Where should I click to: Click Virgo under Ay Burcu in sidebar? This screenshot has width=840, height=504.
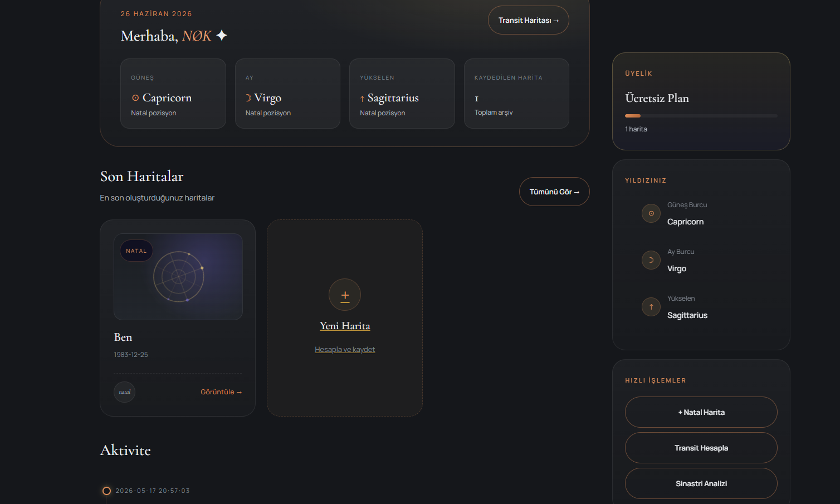click(x=677, y=268)
